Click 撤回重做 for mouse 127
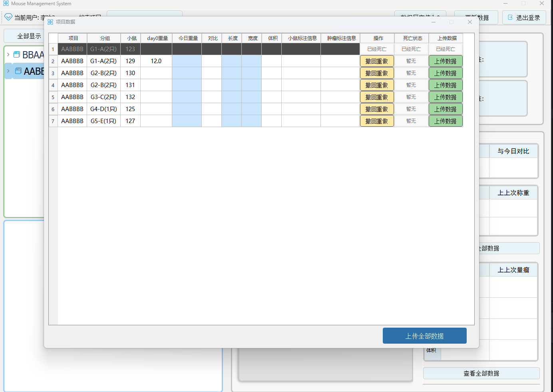The width and height of the screenshot is (553, 392). click(377, 121)
